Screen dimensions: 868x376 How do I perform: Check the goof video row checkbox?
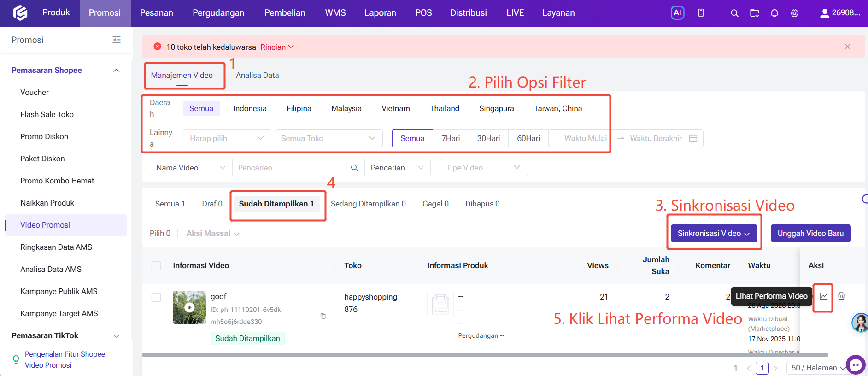point(156,297)
